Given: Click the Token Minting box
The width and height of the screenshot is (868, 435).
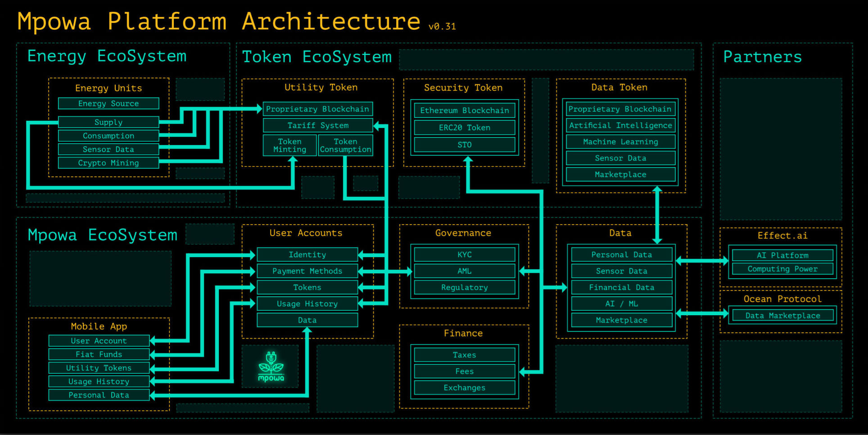Looking at the screenshot, I should [290, 145].
